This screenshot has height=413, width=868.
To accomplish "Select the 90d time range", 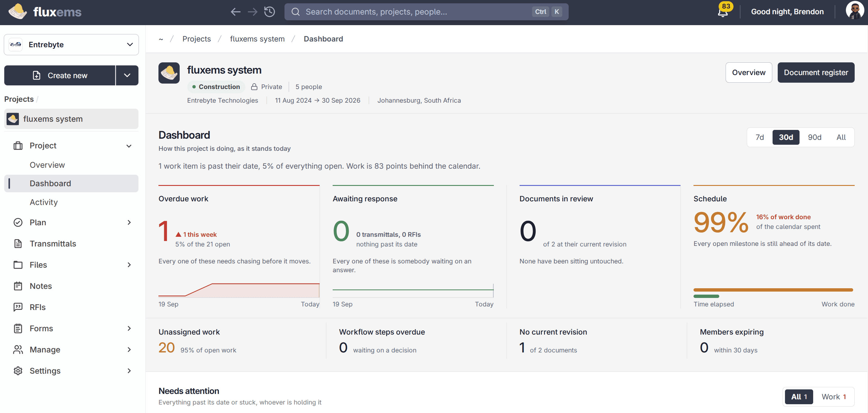I will [814, 137].
